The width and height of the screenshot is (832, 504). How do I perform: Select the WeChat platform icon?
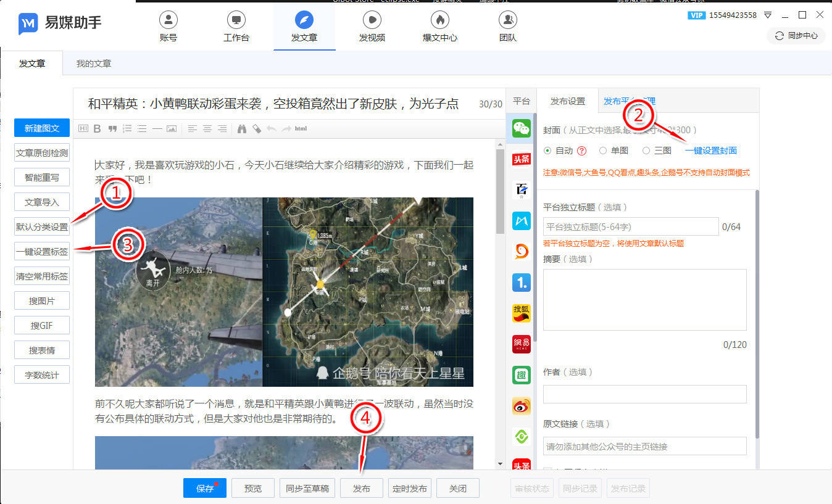click(522, 129)
